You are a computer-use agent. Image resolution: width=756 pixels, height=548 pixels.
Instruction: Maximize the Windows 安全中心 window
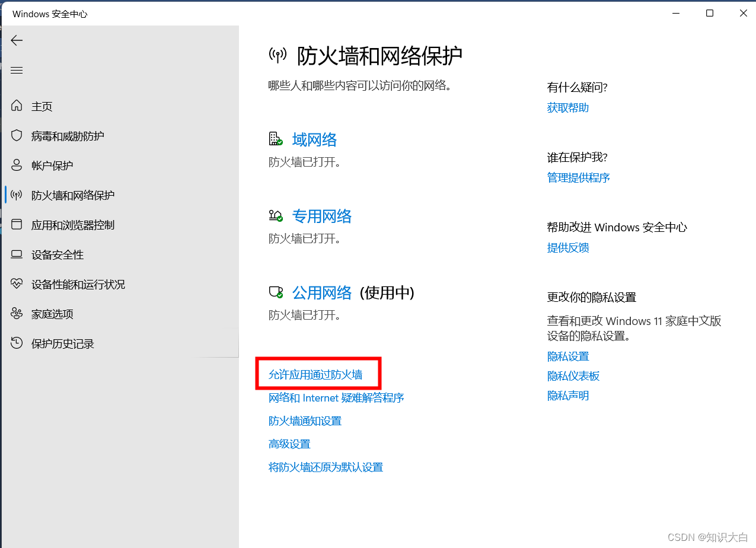coord(710,13)
